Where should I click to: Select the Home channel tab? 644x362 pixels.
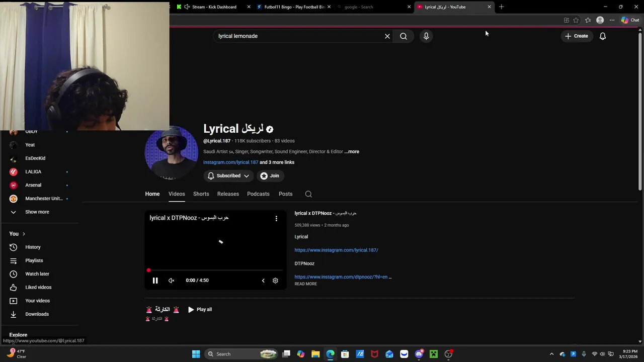pos(152,194)
